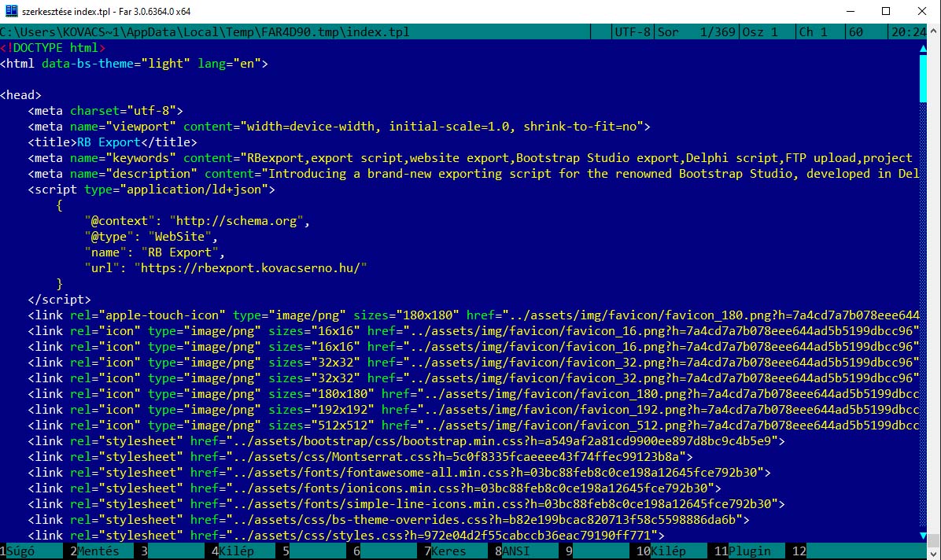Screen dimensions: 941x560
Task: Click the Far Manager app icon in title bar
Action: [x=11, y=11]
